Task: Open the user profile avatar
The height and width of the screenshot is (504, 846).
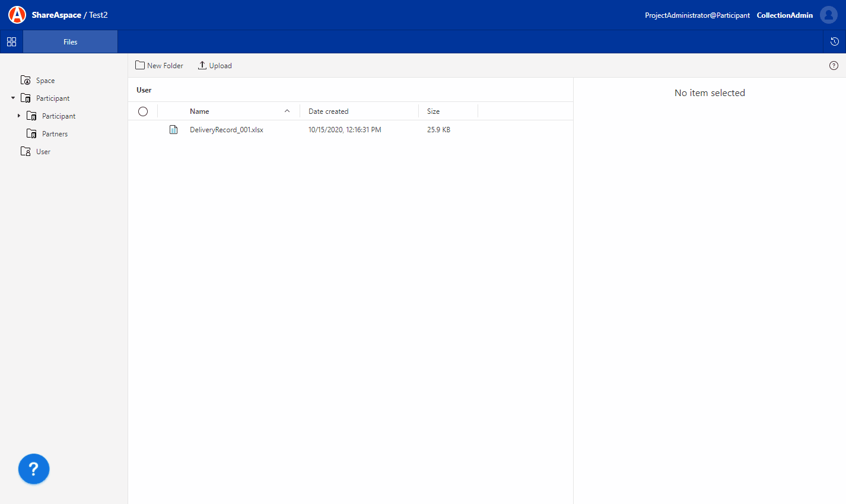Action: pos(828,15)
